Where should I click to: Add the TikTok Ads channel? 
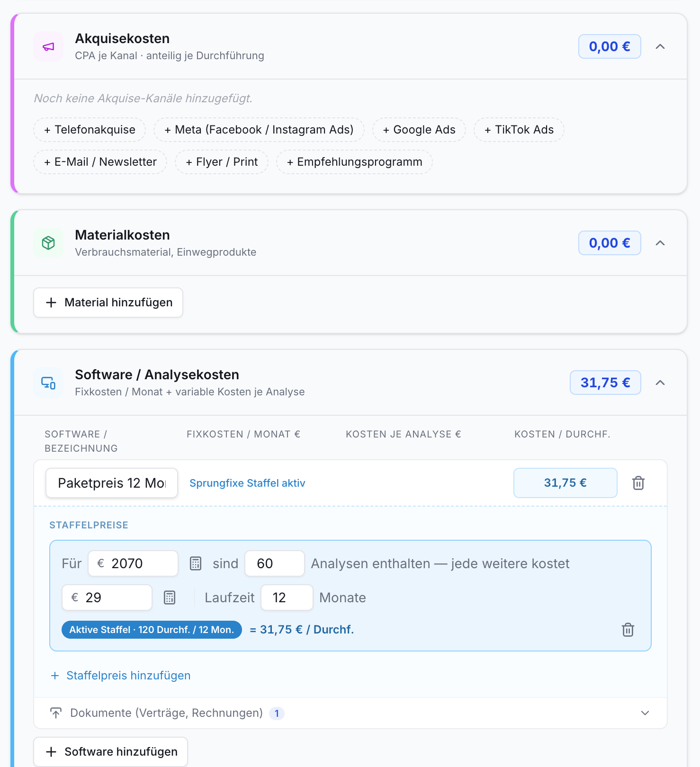click(519, 130)
